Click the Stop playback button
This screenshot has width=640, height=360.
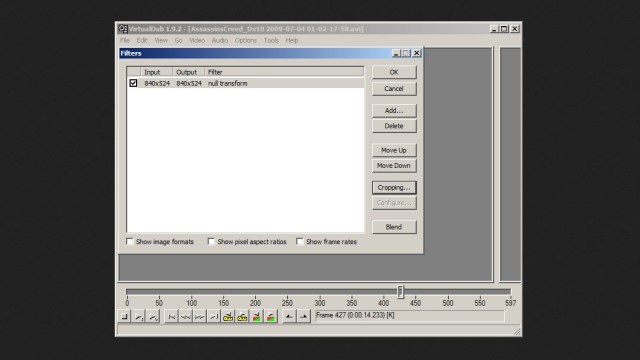tap(124, 317)
